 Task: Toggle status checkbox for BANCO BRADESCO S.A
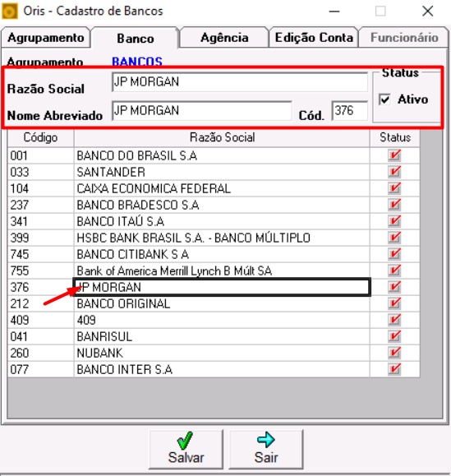point(394,205)
